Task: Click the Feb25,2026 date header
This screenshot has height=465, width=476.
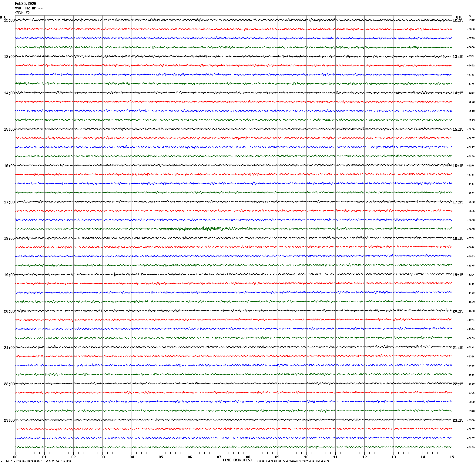Action: click(x=25, y=4)
